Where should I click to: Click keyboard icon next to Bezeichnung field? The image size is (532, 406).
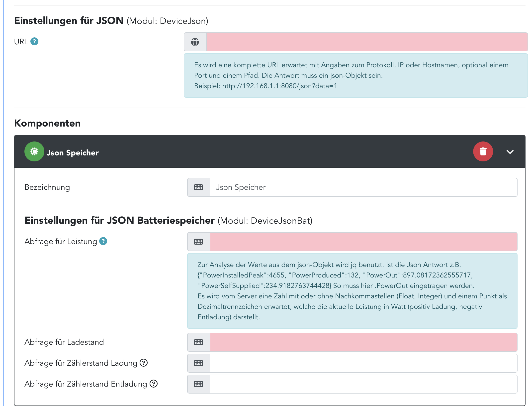[x=198, y=187]
